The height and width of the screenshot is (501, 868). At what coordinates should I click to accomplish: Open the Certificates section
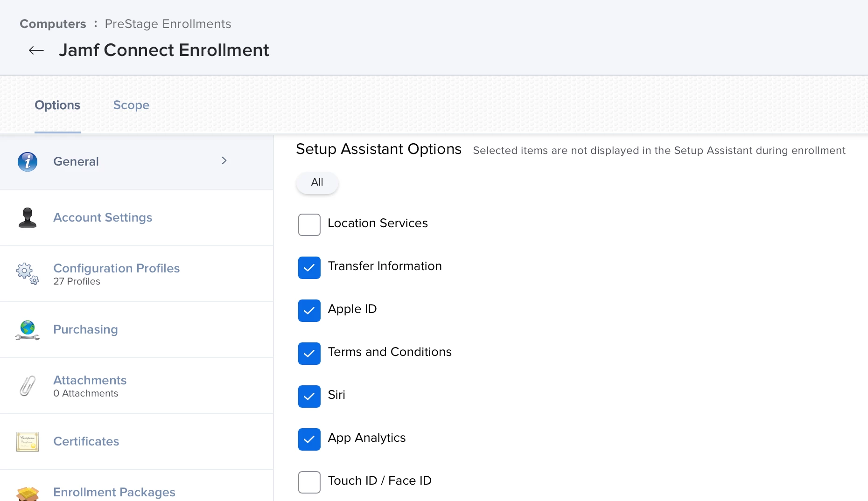pos(137,442)
